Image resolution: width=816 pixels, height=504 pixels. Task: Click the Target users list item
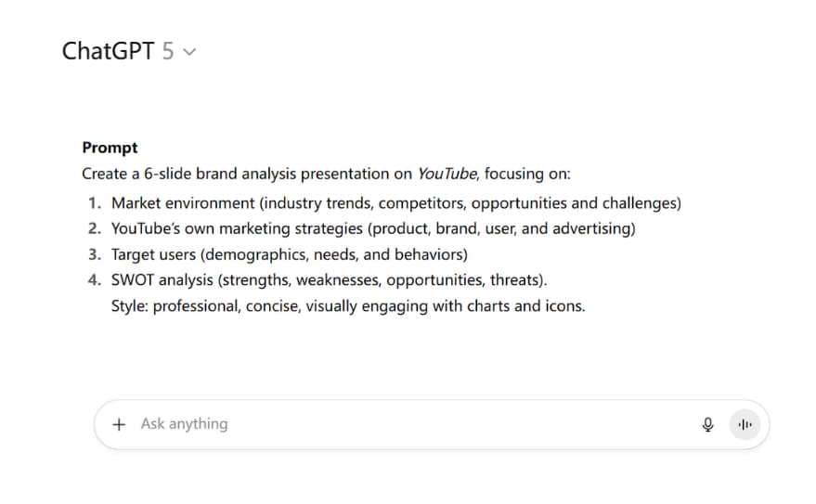[x=290, y=254]
